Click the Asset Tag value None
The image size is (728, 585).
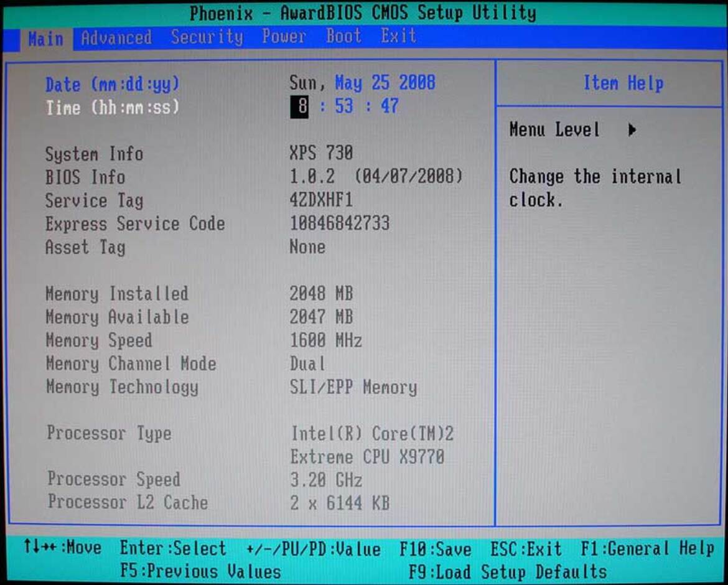(x=307, y=246)
